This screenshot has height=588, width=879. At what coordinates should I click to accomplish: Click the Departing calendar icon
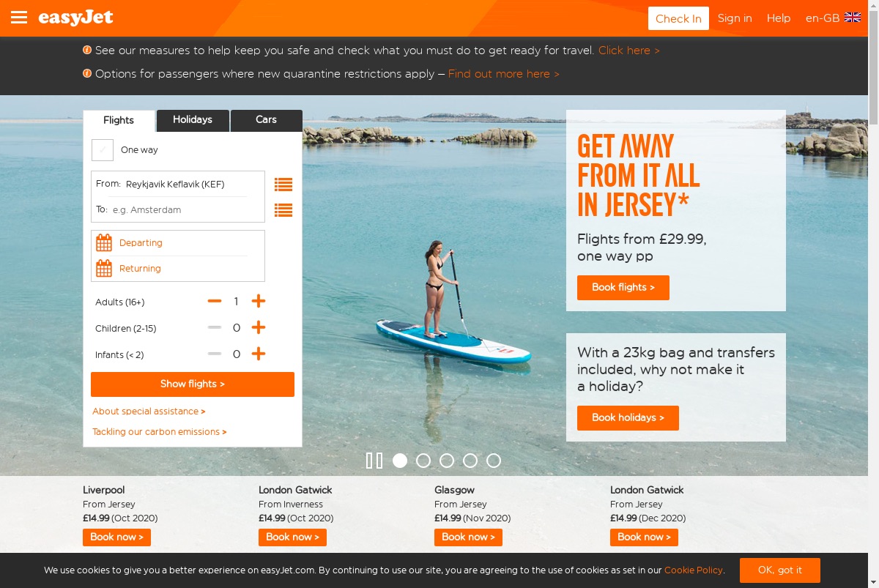click(104, 242)
